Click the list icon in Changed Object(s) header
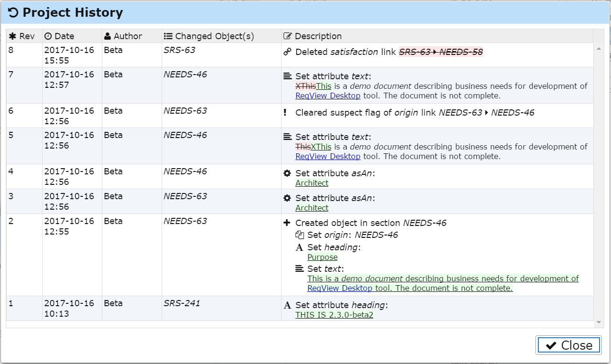This screenshot has height=364, width=611. click(167, 36)
